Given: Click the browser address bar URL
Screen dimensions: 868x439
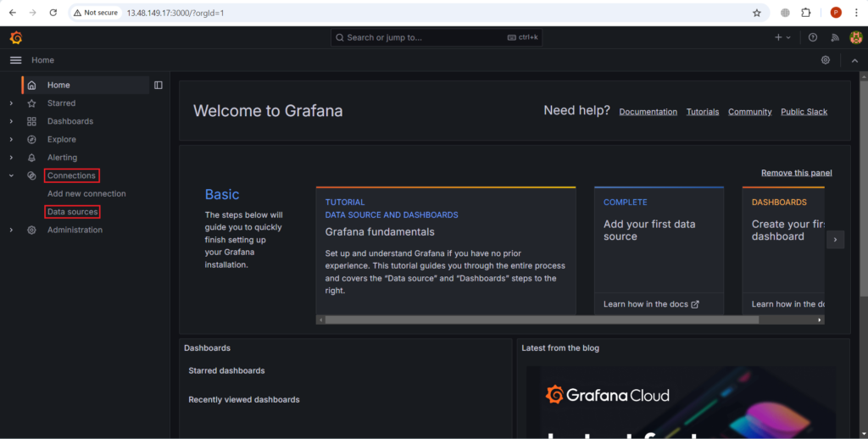Looking at the screenshot, I should 175,13.
